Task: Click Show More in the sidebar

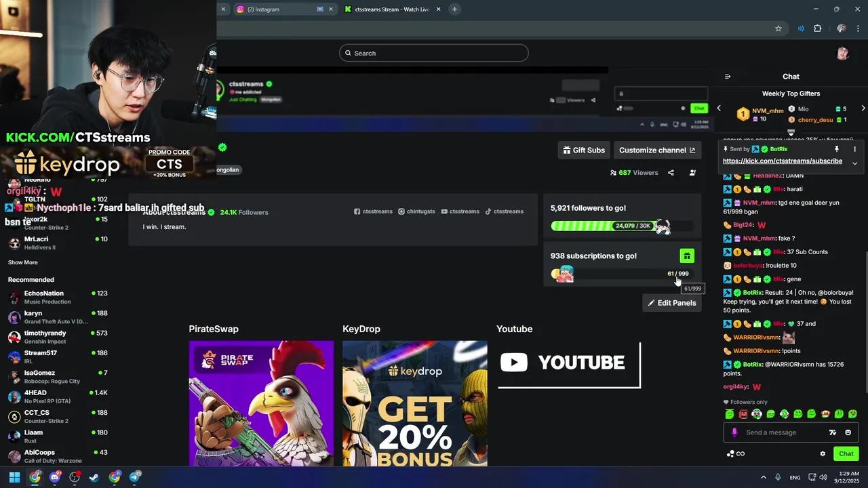Action: click(x=23, y=262)
